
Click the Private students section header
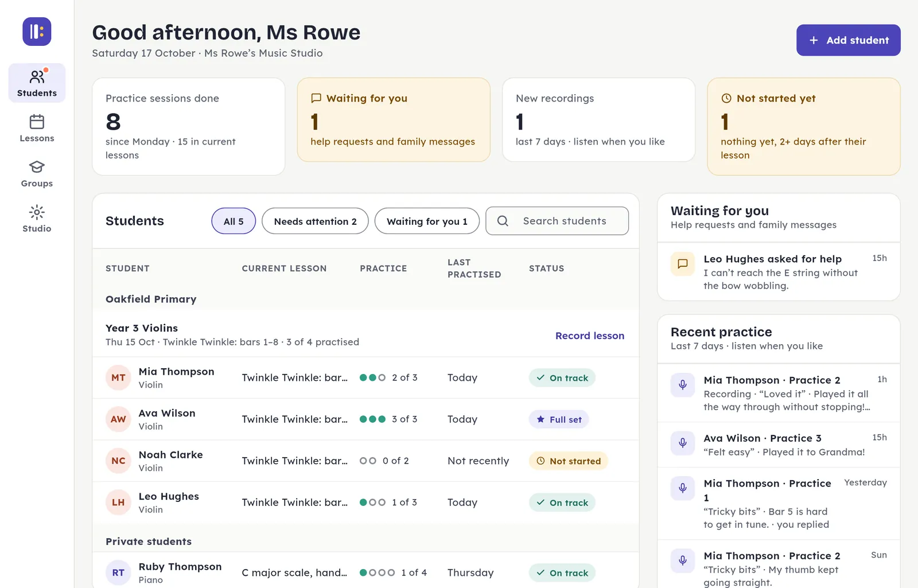[149, 542]
